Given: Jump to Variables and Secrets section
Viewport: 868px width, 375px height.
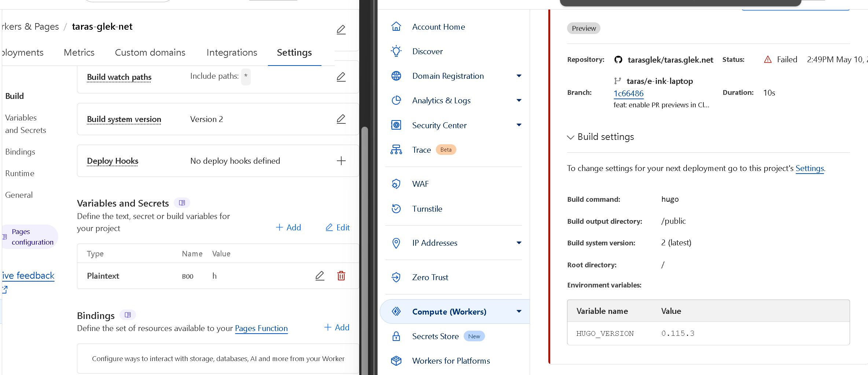Looking at the screenshot, I should click(26, 124).
